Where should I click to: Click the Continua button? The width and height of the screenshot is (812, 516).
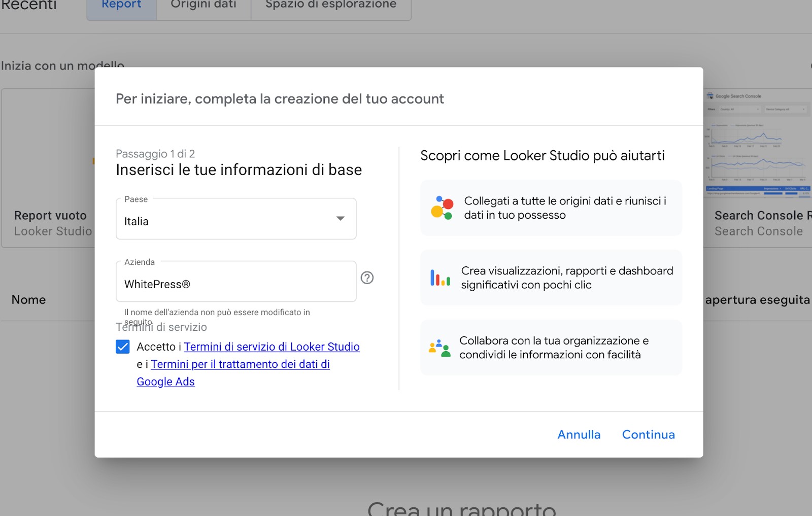click(648, 434)
